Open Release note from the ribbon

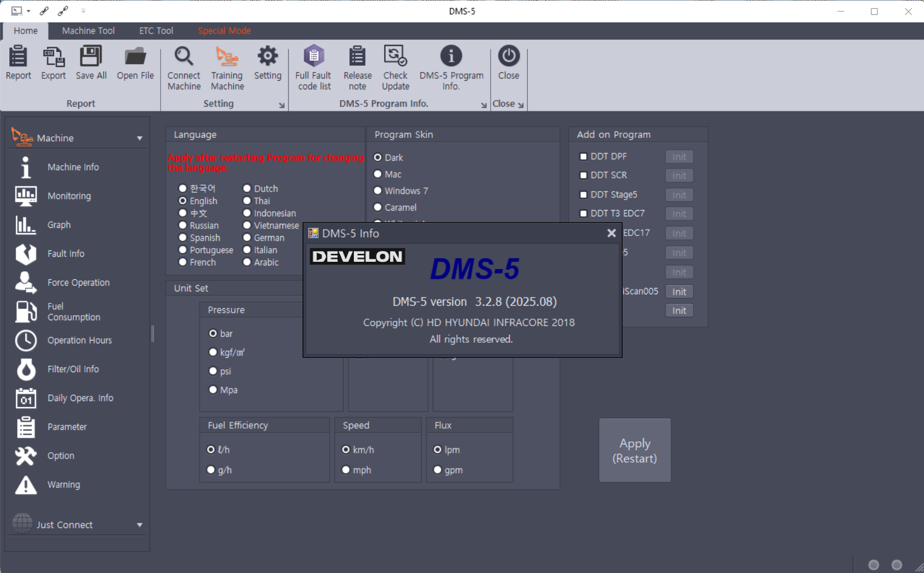[x=357, y=57]
